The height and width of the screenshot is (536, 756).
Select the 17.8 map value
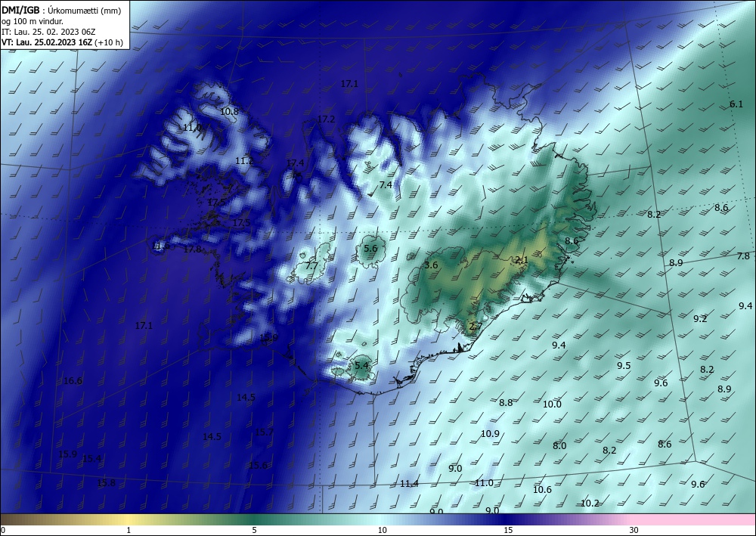pyautogui.click(x=192, y=249)
